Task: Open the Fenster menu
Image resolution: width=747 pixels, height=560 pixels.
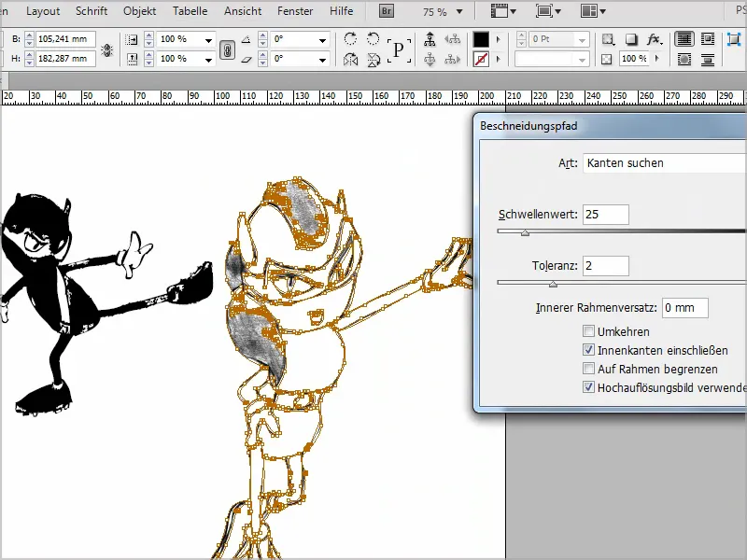Action: pyautogui.click(x=295, y=11)
